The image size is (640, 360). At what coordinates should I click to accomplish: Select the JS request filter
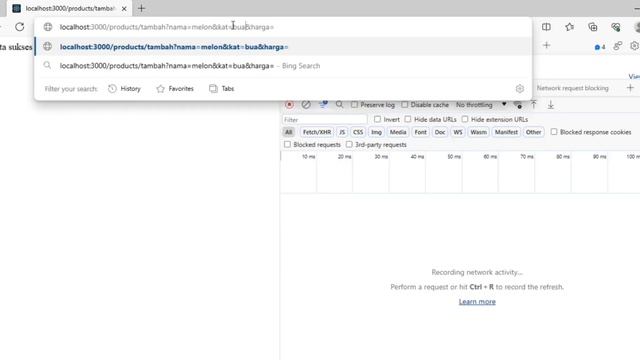pyautogui.click(x=342, y=132)
